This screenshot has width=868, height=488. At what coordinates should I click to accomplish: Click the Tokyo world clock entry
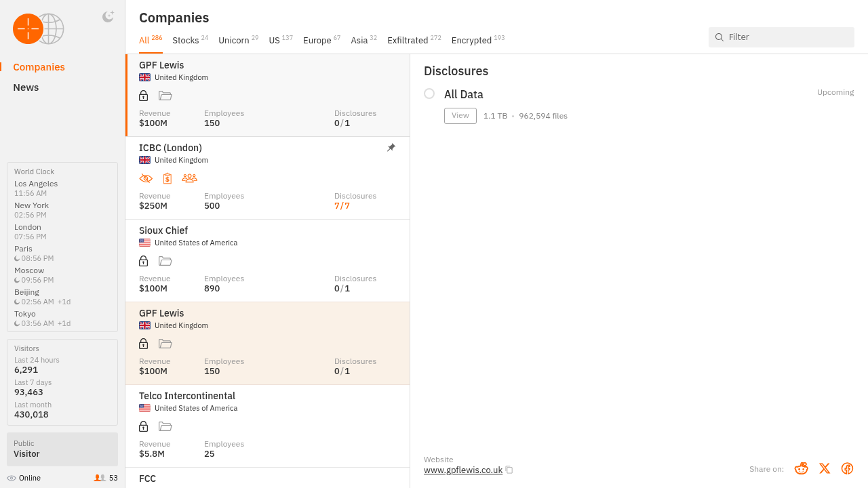pos(42,319)
